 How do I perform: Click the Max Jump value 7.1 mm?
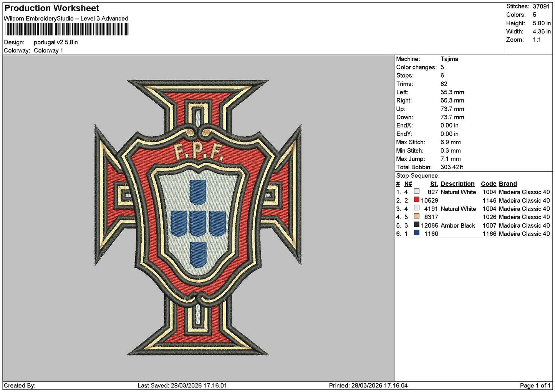pyautogui.click(x=451, y=159)
